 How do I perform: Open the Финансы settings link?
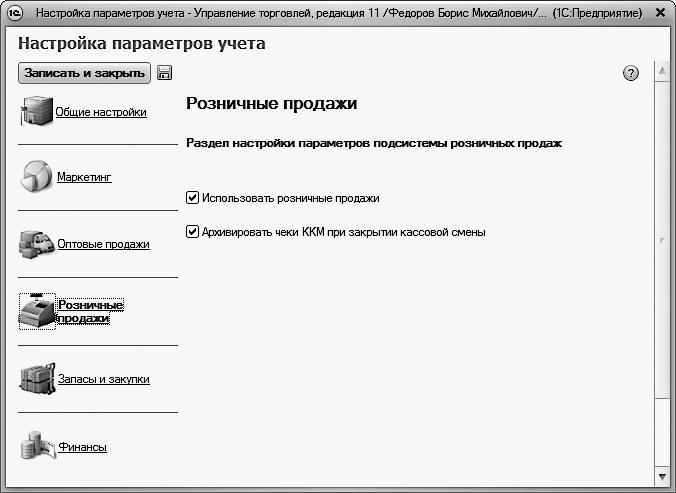click(x=82, y=447)
